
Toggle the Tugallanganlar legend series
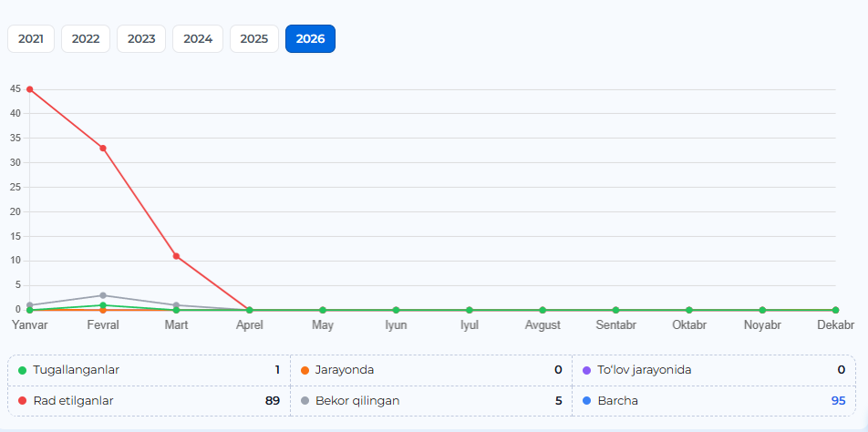coord(76,370)
